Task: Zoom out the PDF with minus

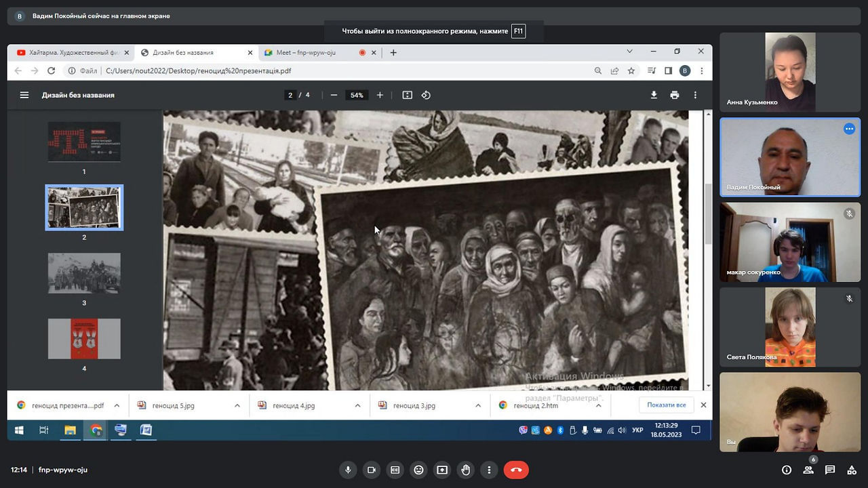Action: coord(334,95)
